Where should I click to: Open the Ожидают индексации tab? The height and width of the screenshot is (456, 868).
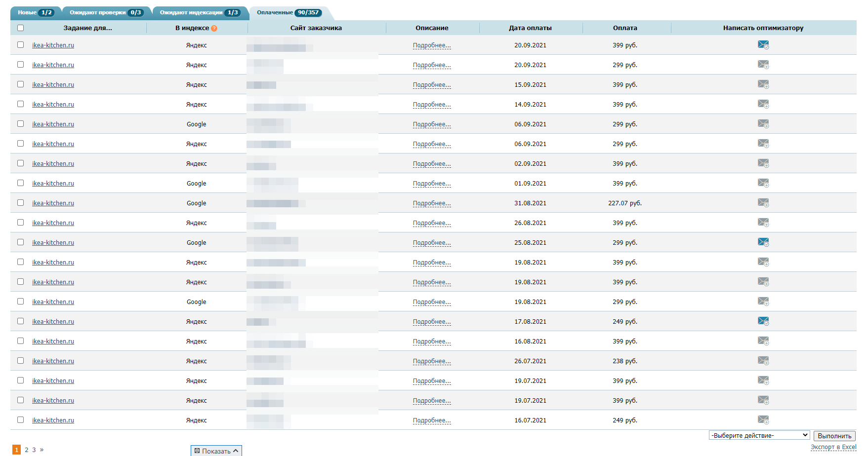pos(199,13)
